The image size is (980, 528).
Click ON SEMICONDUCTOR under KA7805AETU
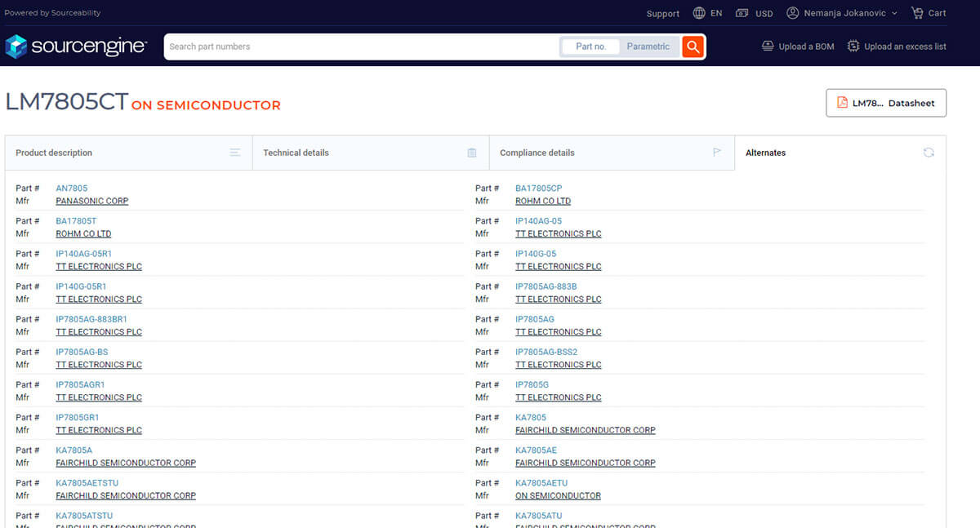click(558, 495)
